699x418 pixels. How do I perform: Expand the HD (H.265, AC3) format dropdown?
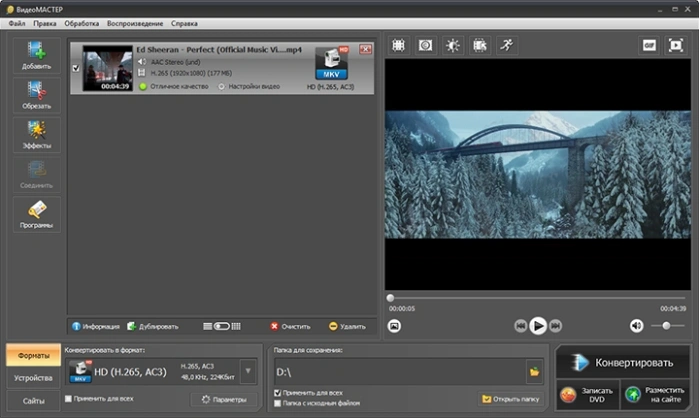coord(248,371)
